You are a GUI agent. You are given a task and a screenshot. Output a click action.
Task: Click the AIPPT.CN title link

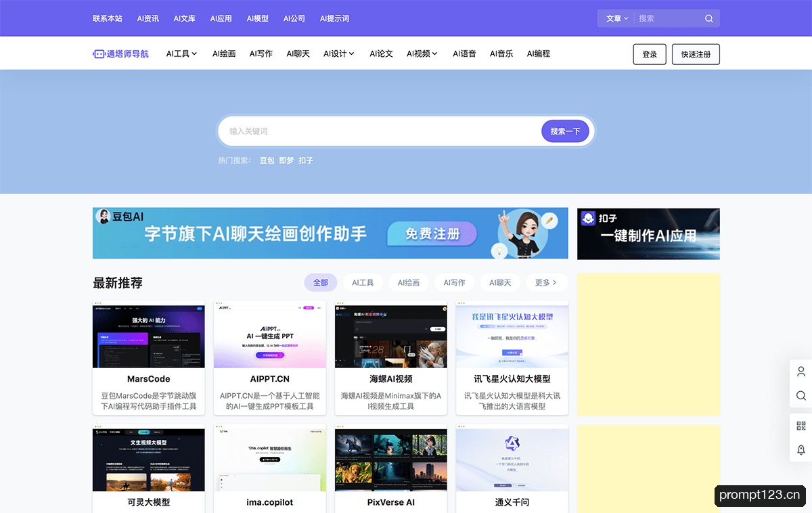(x=270, y=379)
